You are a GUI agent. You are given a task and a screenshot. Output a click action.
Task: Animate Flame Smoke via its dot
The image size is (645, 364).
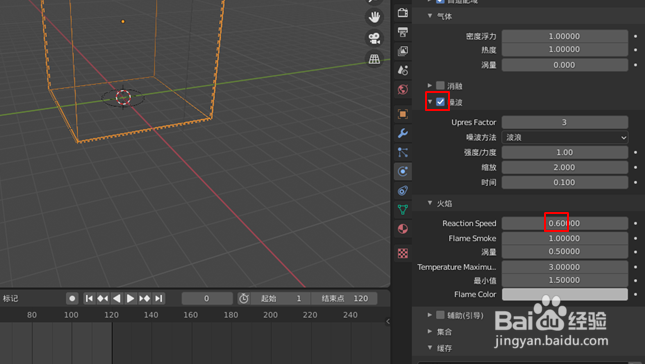(636, 238)
